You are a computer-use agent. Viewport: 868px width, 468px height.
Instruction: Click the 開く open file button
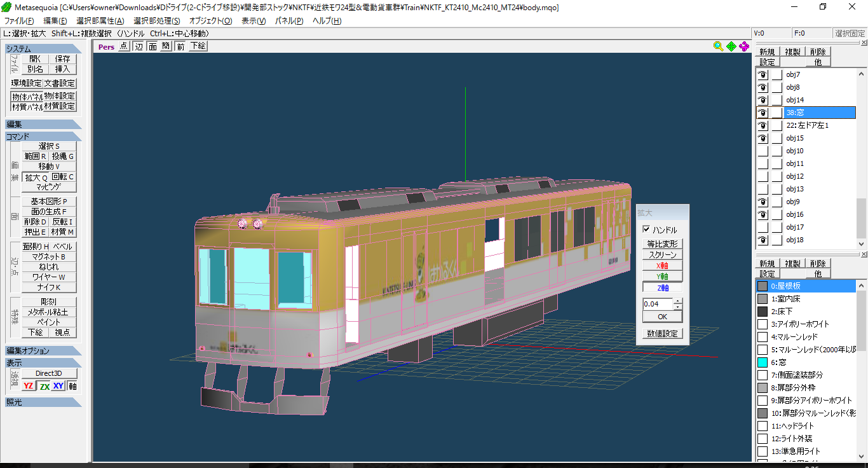[36, 59]
